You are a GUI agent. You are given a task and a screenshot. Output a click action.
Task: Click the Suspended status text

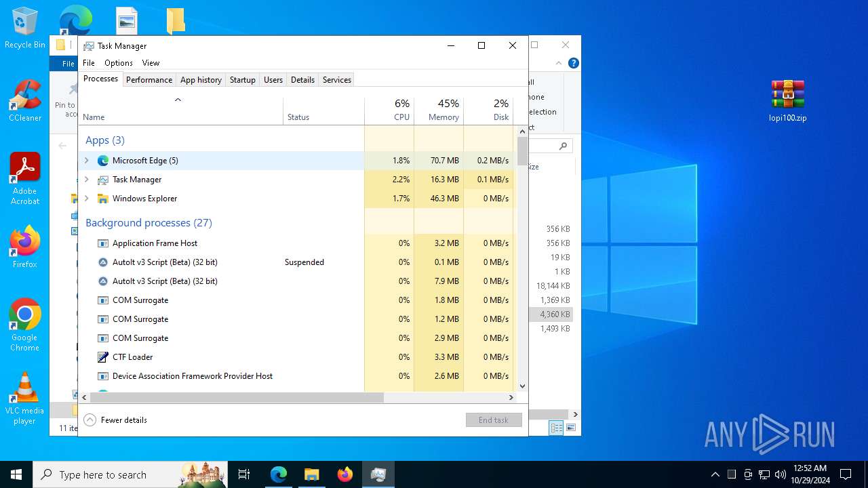(x=304, y=262)
